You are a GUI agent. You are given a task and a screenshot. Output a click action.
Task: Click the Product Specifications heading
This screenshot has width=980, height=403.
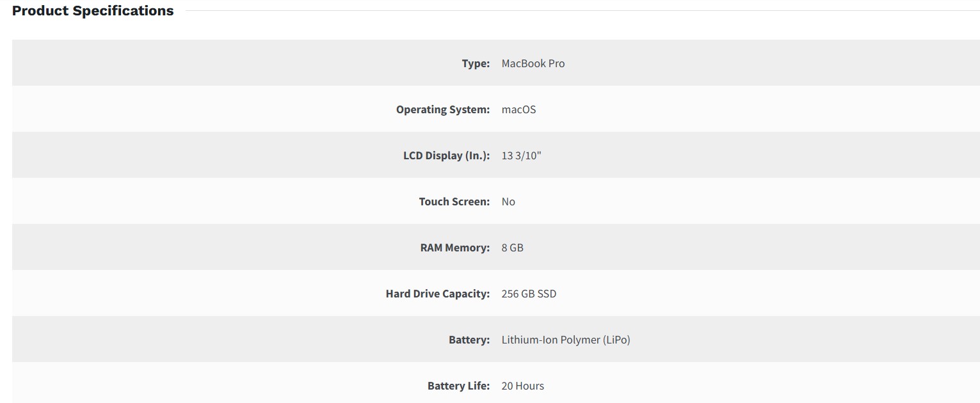tap(93, 11)
